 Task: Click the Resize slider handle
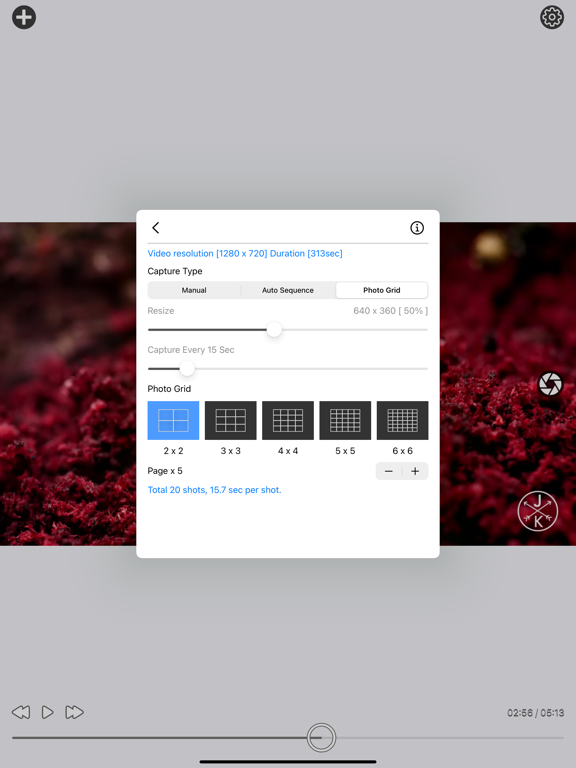pos(274,330)
